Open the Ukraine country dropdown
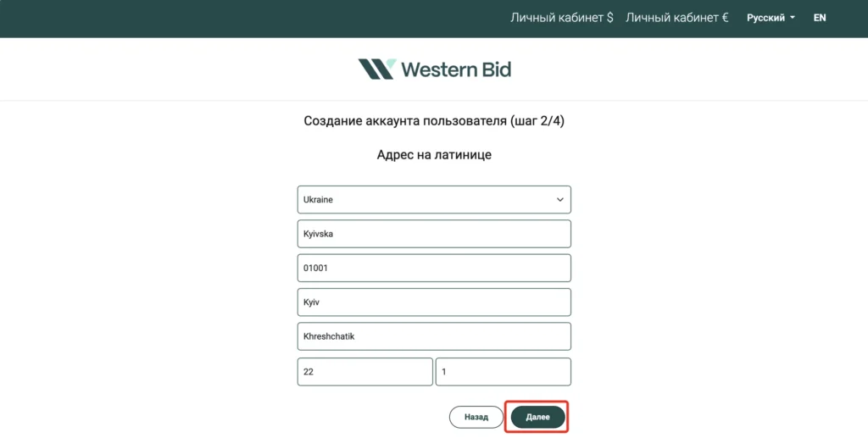The width and height of the screenshot is (868, 438). (434, 200)
